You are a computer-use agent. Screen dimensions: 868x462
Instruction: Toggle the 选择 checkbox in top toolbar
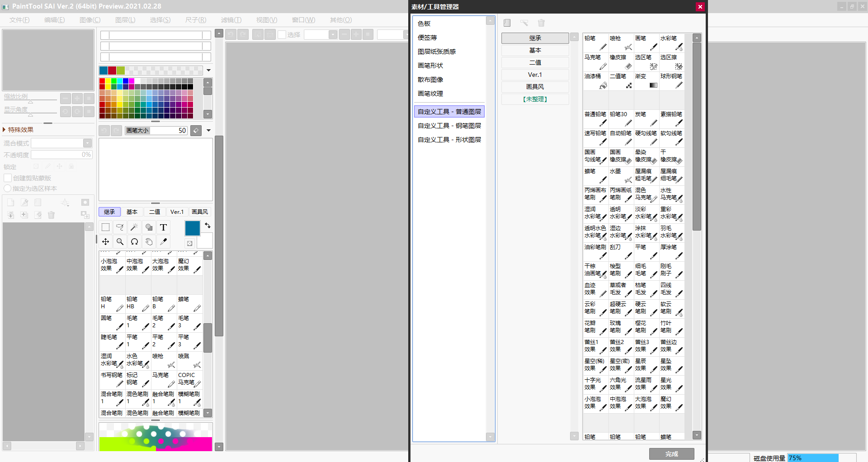coord(282,34)
